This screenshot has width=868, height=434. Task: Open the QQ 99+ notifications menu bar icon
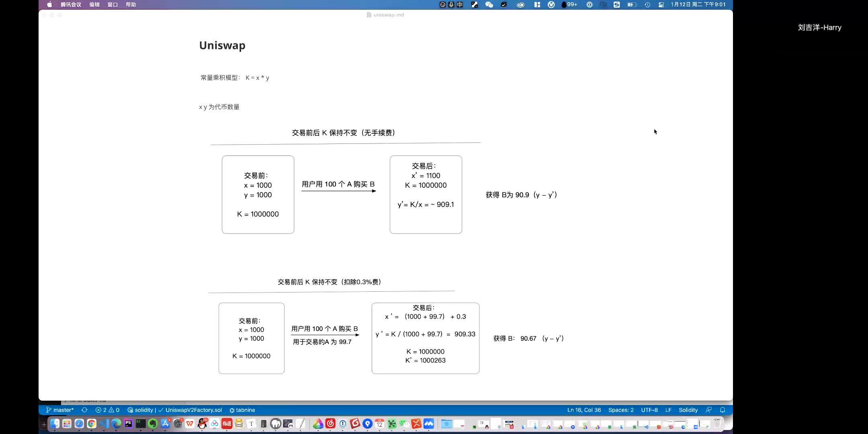pyautogui.click(x=569, y=5)
